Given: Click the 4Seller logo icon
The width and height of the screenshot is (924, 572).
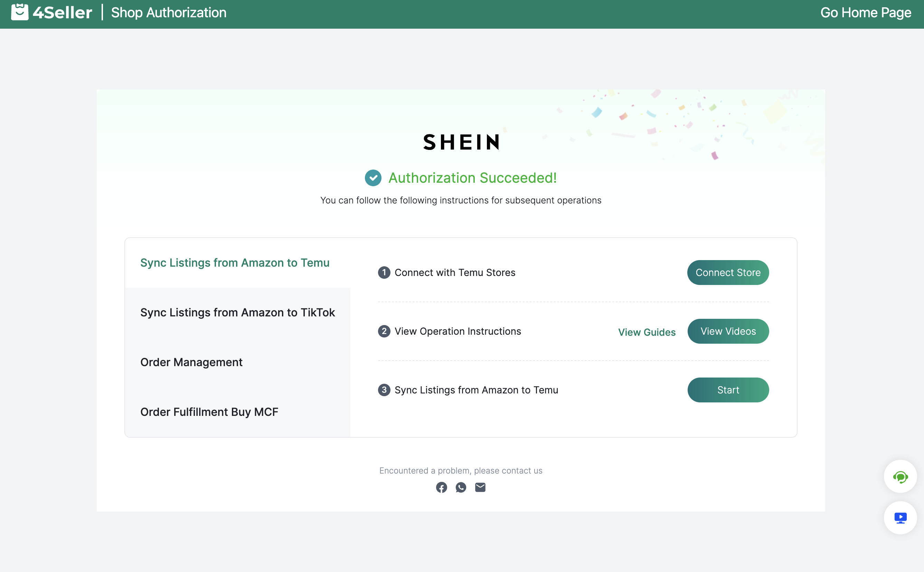Looking at the screenshot, I should (20, 12).
